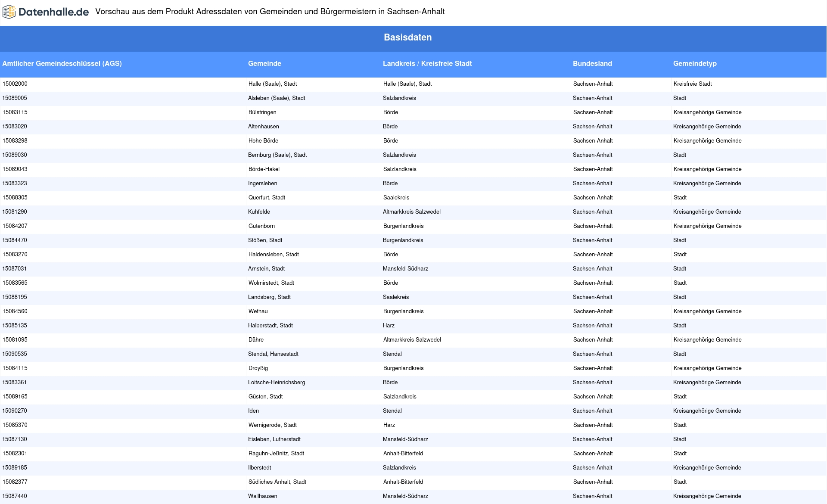Click the Gutenborn cell
This screenshot has height=504, width=827.
261,226
